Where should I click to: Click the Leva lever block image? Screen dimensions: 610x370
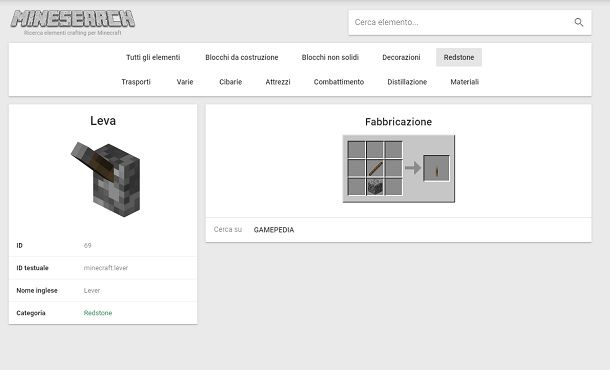(x=106, y=179)
